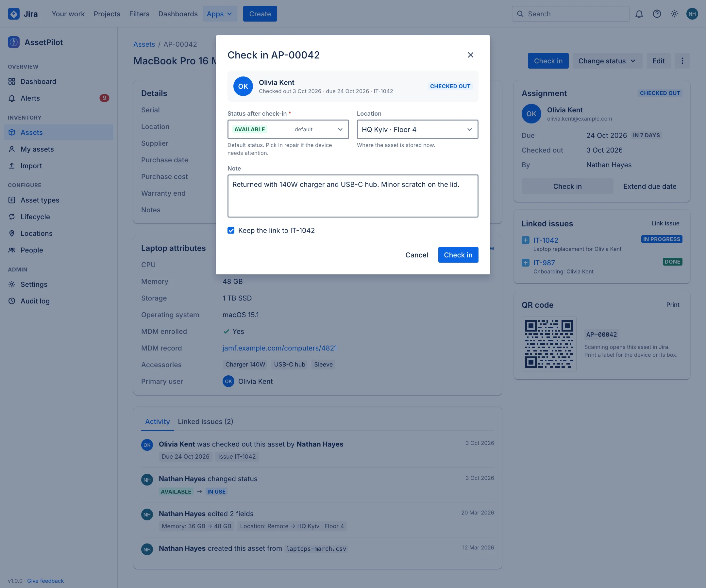Click the AssetPilot app logo icon

click(13, 42)
